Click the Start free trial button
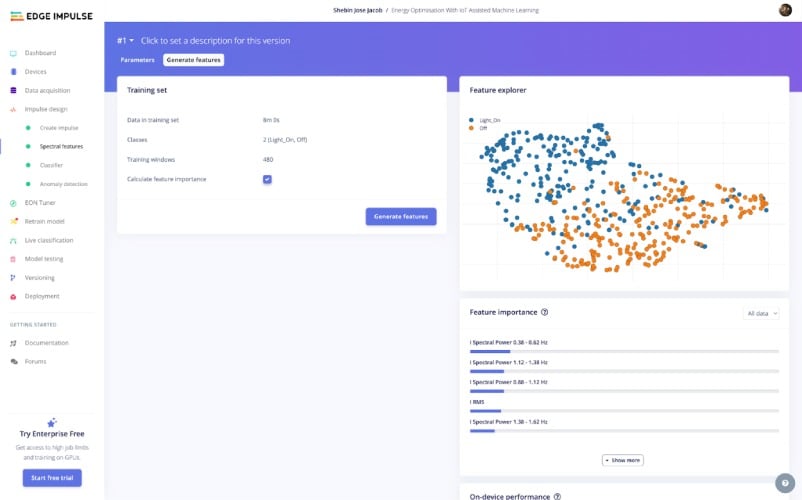The height and width of the screenshot is (500, 802). tap(52, 478)
